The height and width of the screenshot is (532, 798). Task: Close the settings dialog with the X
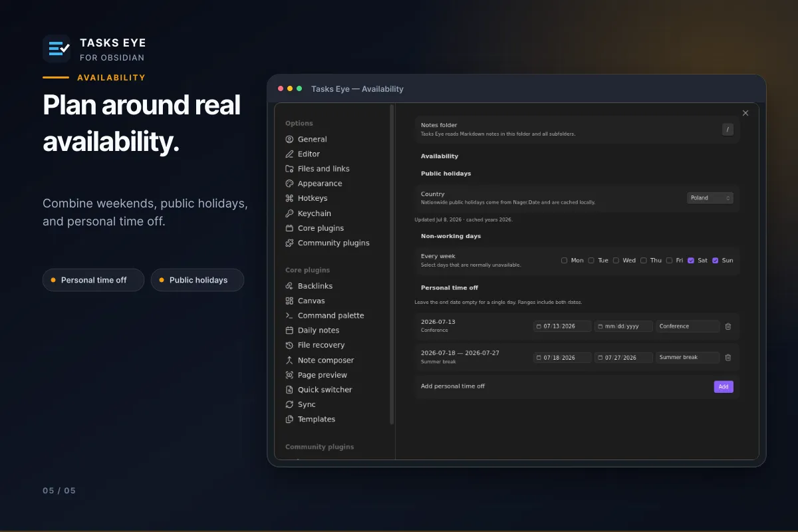[x=745, y=113]
